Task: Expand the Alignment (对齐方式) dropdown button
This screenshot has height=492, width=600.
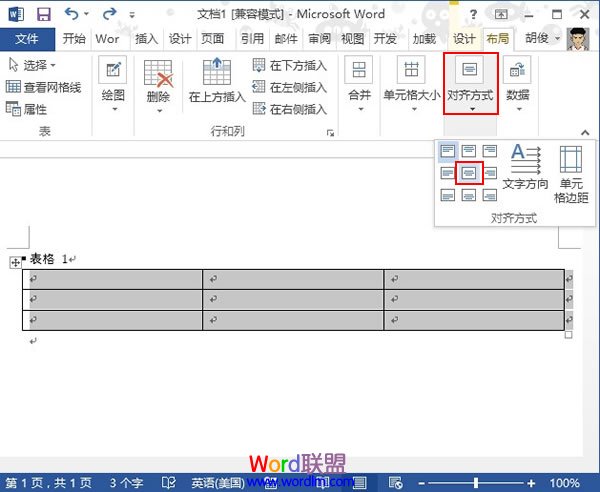Action: tap(470, 84)
